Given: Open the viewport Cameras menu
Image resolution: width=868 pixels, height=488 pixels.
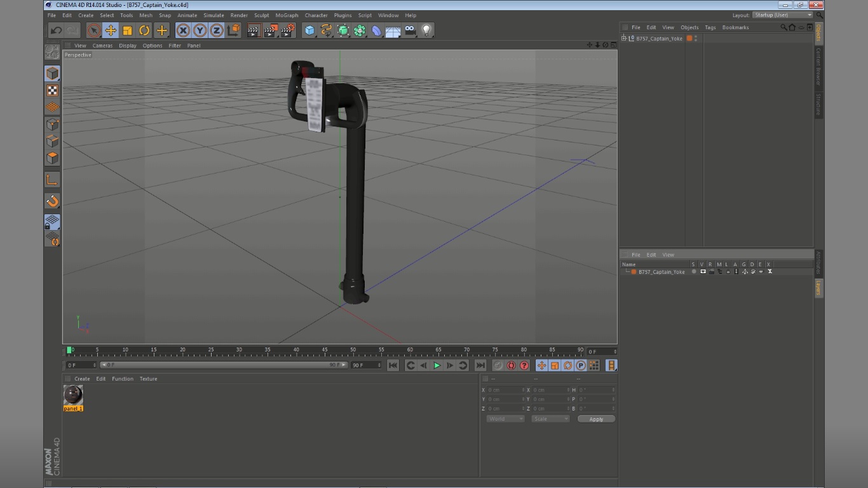Looking at the screenshot, I should (102, 46).
